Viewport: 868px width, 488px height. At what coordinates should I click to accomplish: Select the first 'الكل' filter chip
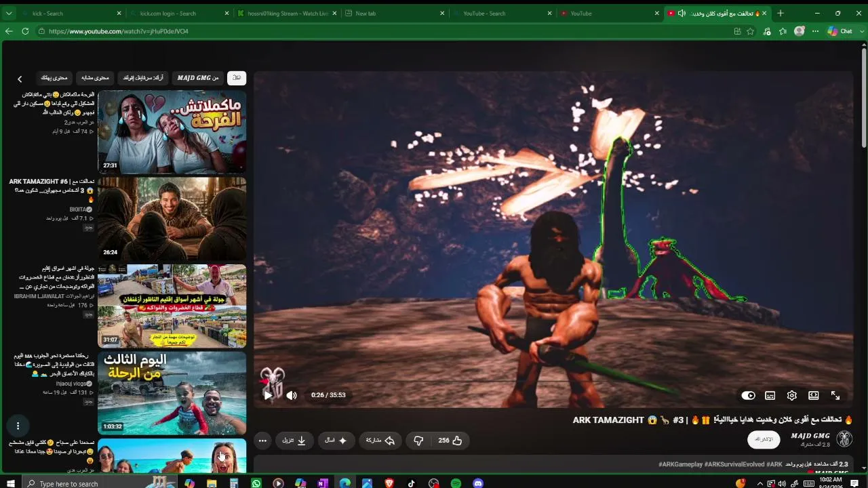click(237, 78)
